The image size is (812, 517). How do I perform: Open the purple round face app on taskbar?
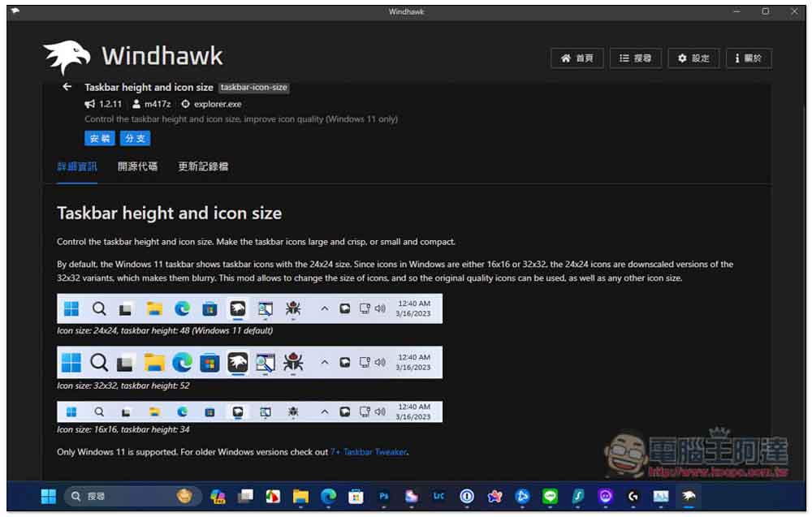(606, 497)
